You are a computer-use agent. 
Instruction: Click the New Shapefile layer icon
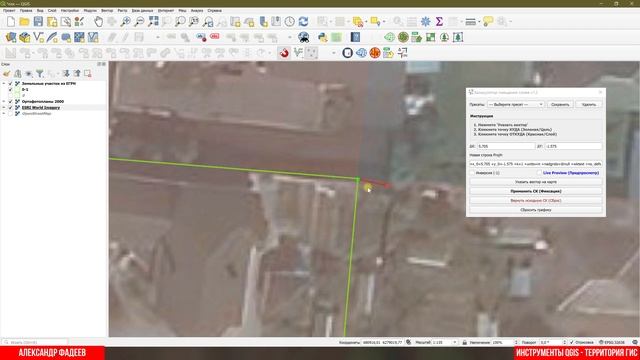pyautogui.click(x=39, y=38)
